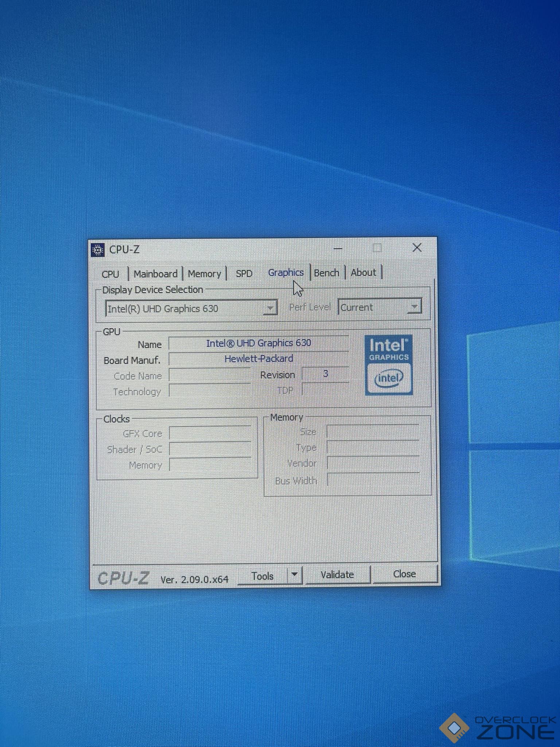Open the About tab
Viewport: 560px width, 747px height.
click(x=363, y=272)
